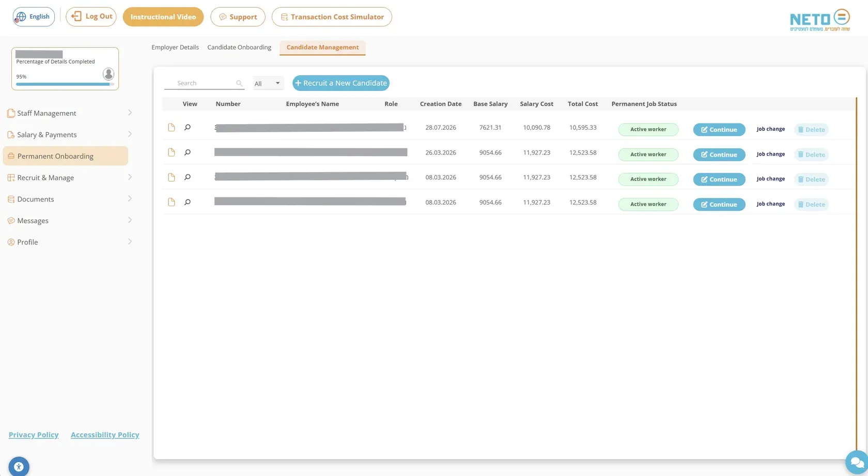Click details completed 95% progress bar

[x=65, y=84]
